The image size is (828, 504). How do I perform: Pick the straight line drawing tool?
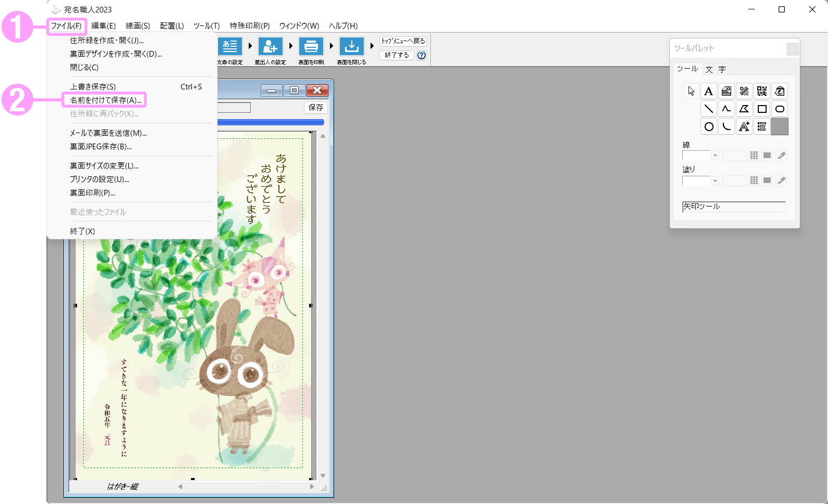708,109
